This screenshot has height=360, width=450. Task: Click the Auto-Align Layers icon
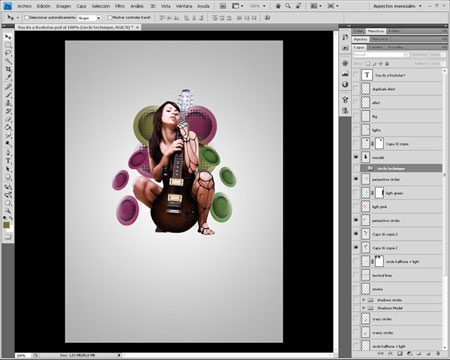pos(267,18)
